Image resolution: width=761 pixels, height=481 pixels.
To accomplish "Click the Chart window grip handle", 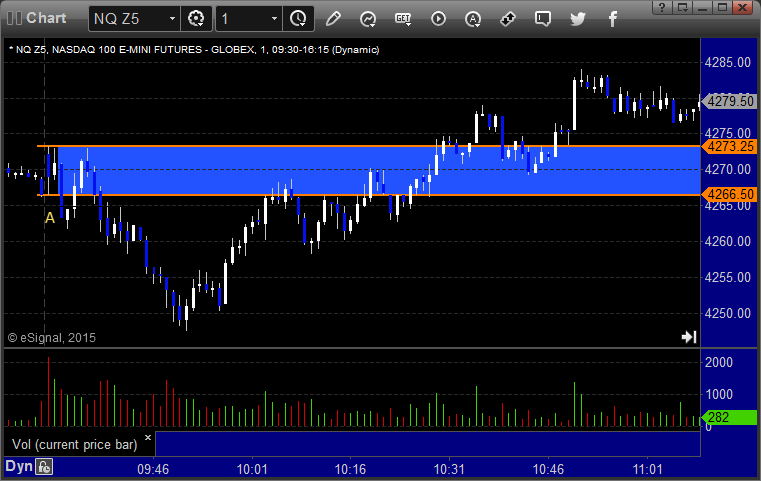I will point(15,18).
